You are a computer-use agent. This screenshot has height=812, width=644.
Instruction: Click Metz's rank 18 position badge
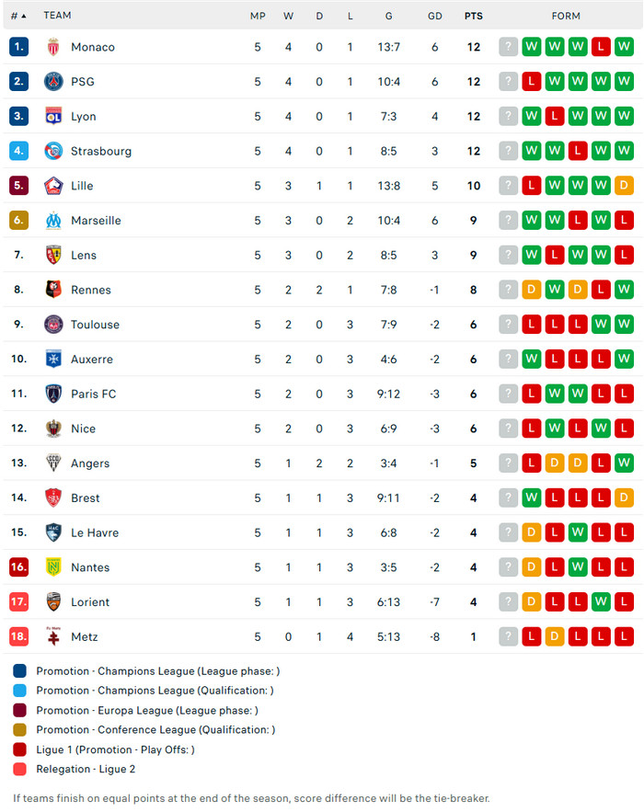(x=19, y=636)
